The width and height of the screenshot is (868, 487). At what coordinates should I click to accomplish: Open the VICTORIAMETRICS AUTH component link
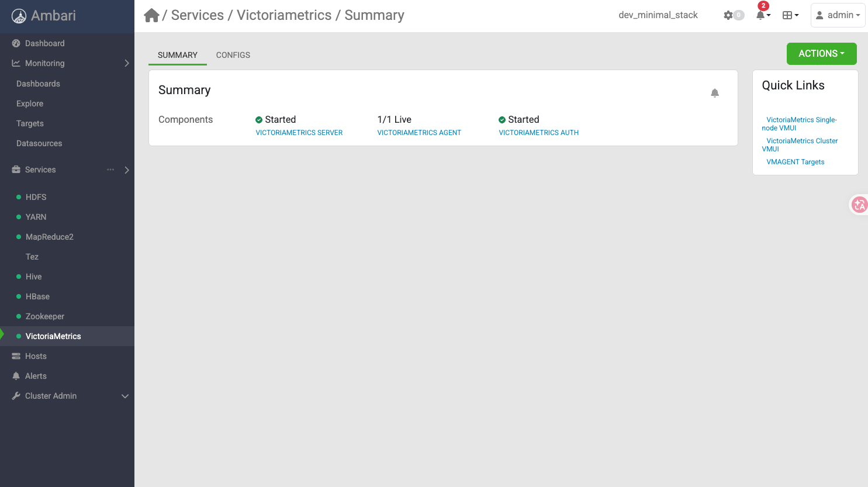(x=539, y=133)
